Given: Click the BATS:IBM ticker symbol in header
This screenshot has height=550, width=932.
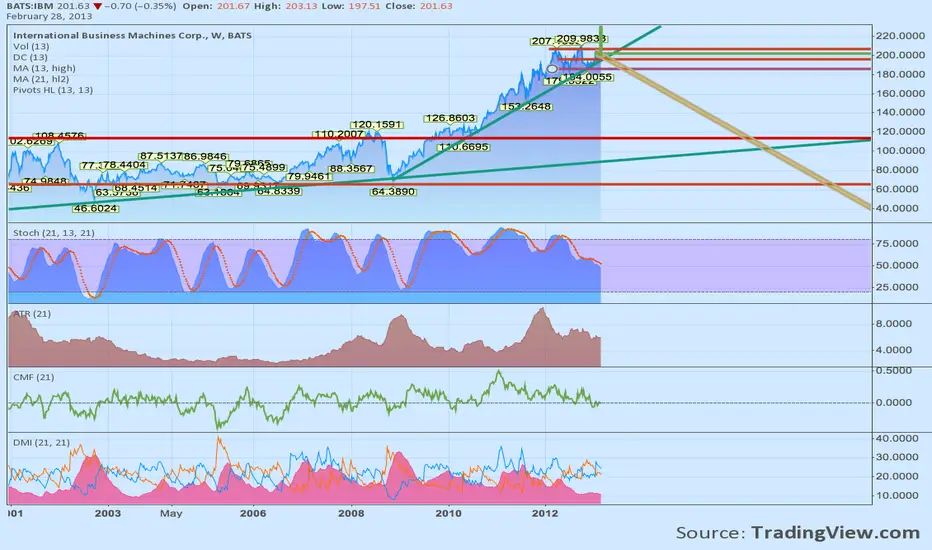Looking at the screenshot, I should click(x=30, y=6).
